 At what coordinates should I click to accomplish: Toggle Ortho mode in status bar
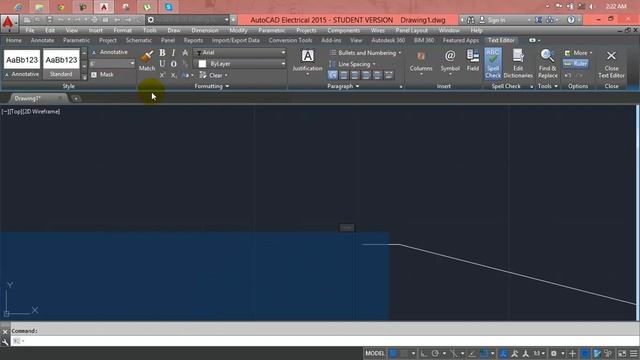[x=424, y=353]
